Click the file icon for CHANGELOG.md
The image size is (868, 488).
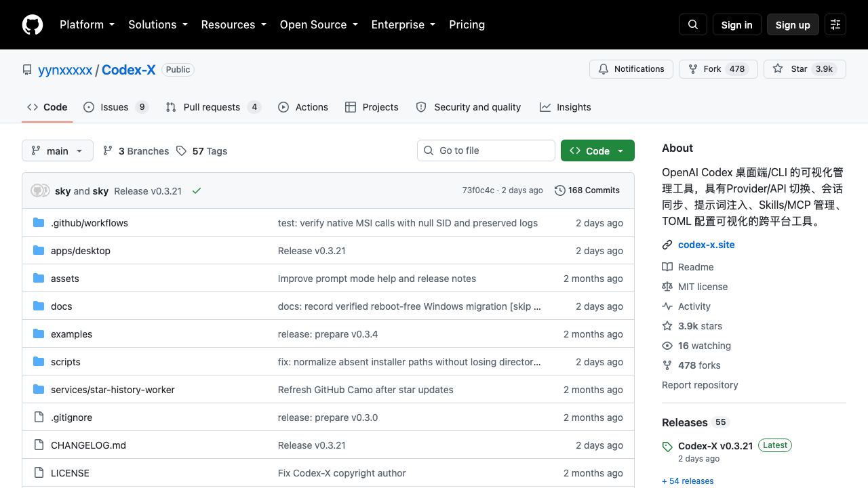[39, 445]
